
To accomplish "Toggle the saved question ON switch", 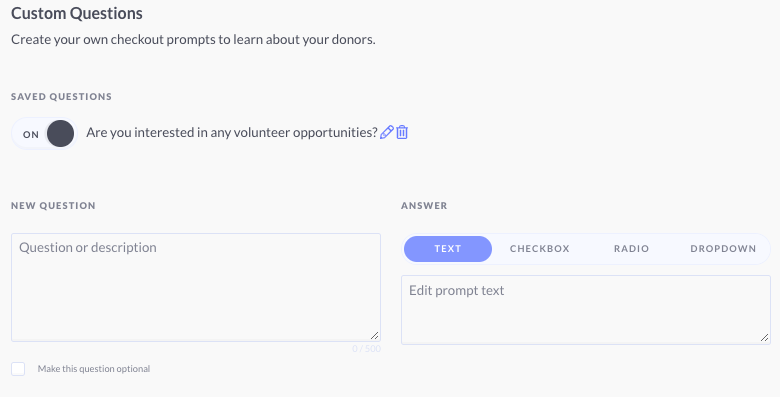I will 44,133.
